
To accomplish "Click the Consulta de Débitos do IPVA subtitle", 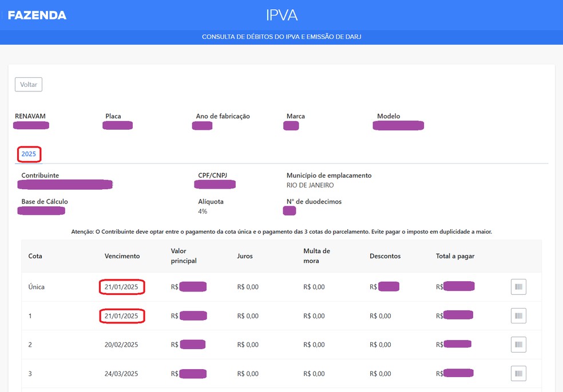I will tap(281, 37).
